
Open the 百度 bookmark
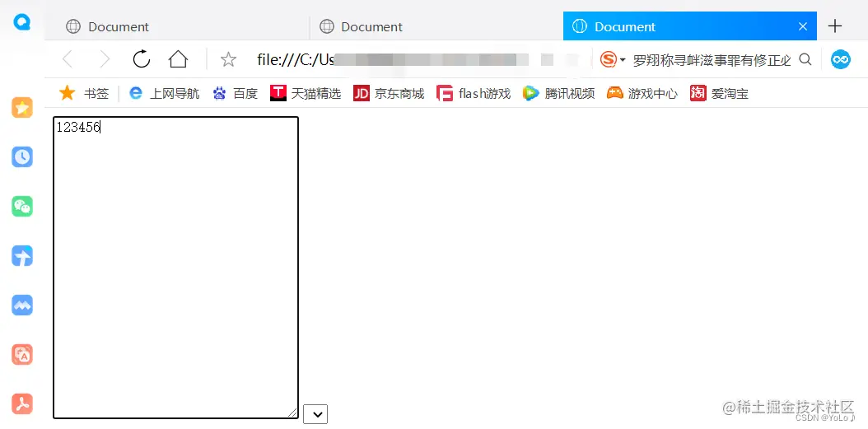236,94
